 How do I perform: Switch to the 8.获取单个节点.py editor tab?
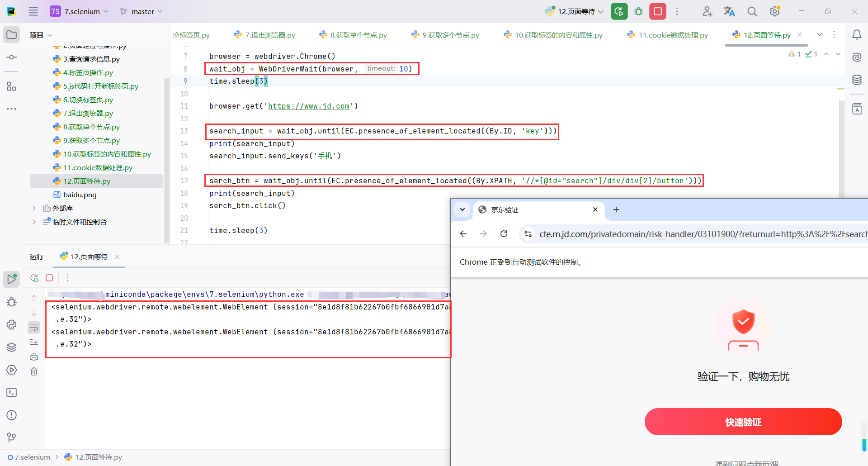(x=353, y=35)
